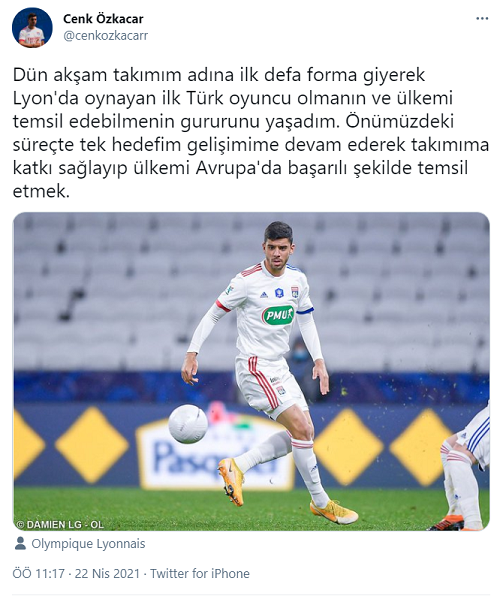Screen dimensions: 500x596
Task: Open the tagged Olympique Lyonnais account
Action: (x=88, y=544)
